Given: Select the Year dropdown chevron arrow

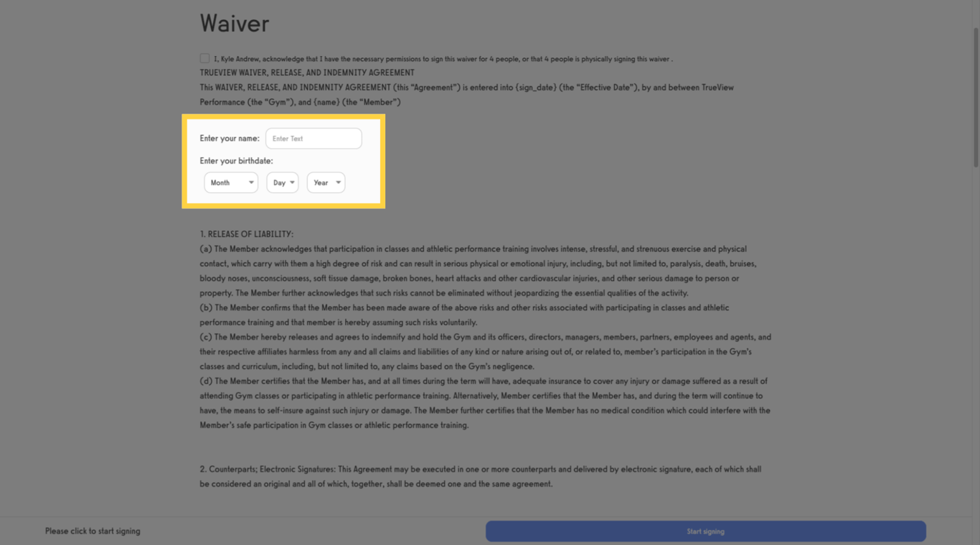Looking at the screenshot, I should 337,182.
